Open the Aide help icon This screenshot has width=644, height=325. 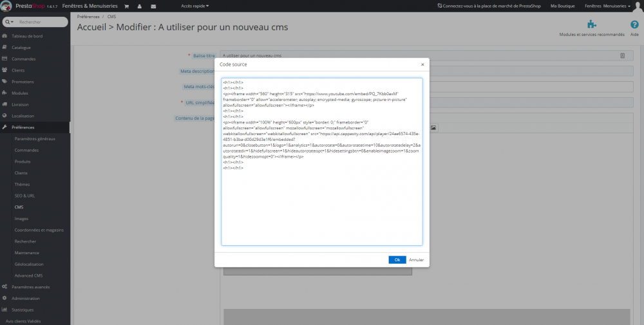pyautogui.click(x=634, y=24)
